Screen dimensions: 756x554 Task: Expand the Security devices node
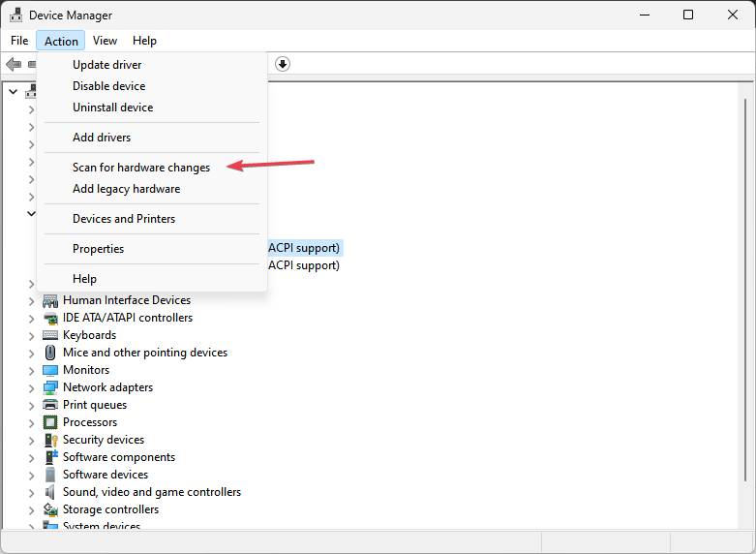(x=31, y=441)
